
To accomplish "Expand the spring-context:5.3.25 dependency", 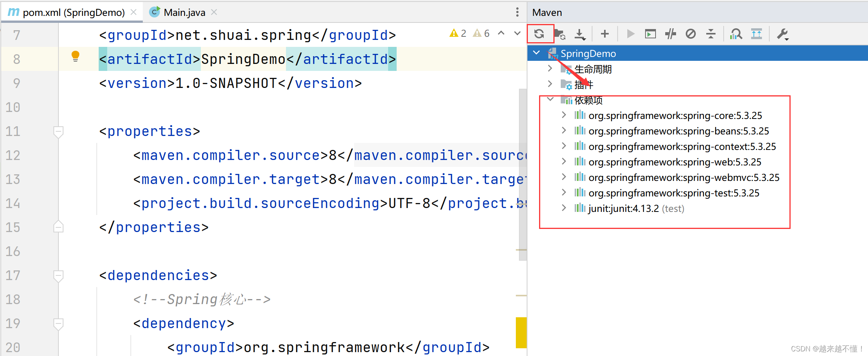I will (x=564, y=146).
